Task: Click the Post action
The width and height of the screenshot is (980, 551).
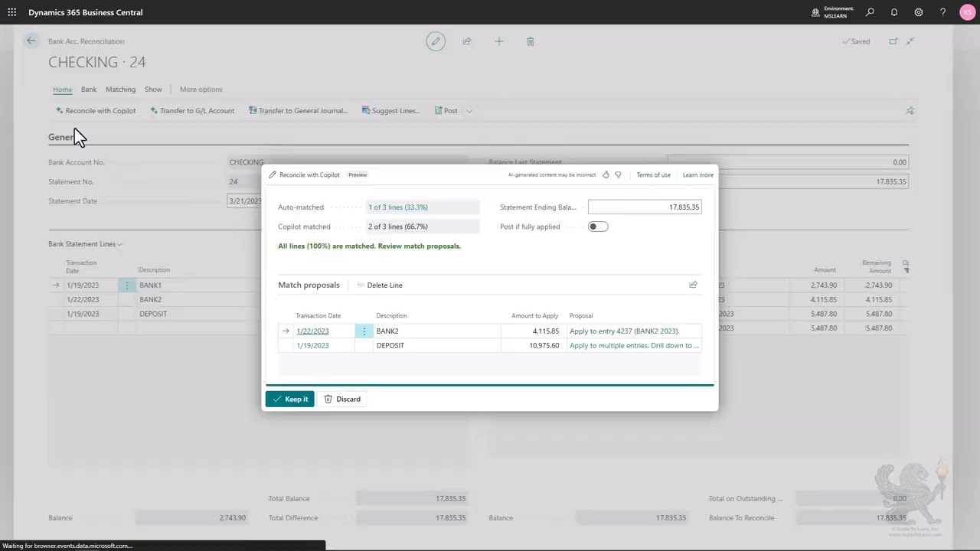Action: click(446, 111)
